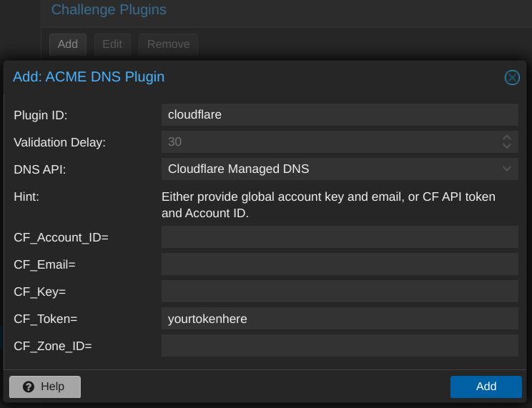Click the CF_Account_ID input field
The image size is (532, 408).
pyautogui.click(x=339, y=237)
